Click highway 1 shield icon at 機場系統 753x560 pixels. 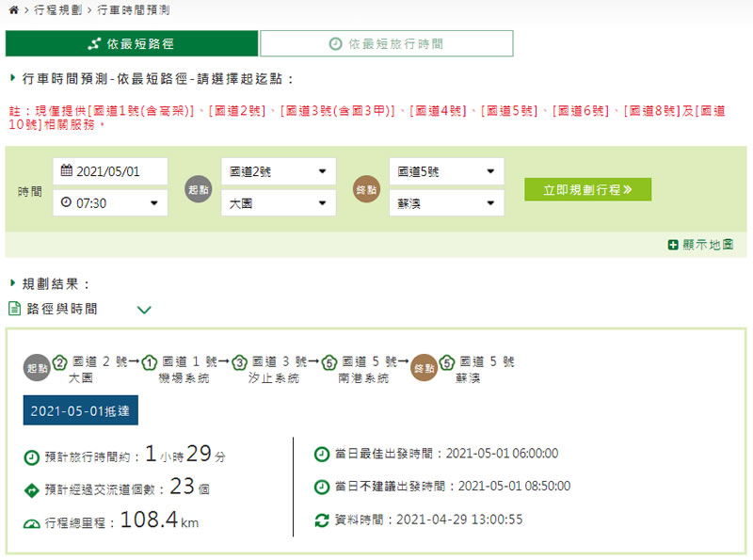(x=150, y=362)
